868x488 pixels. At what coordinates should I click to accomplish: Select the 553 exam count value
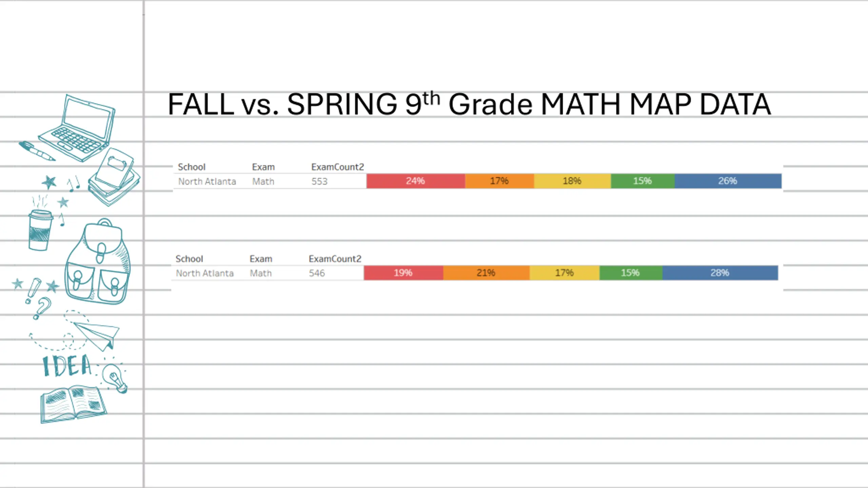(x=319, y=182)
